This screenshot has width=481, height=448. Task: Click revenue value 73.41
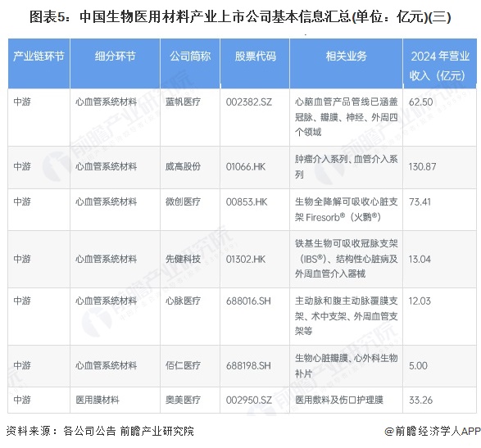420,201
